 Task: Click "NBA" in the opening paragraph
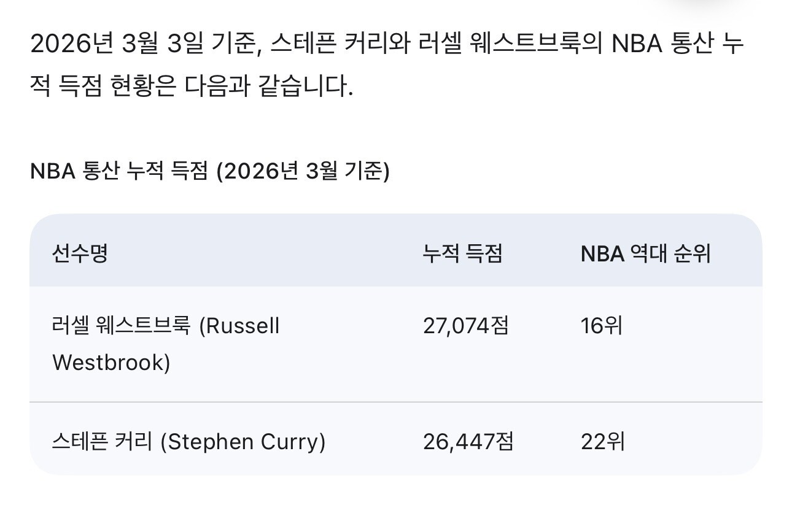coord(637,45)
